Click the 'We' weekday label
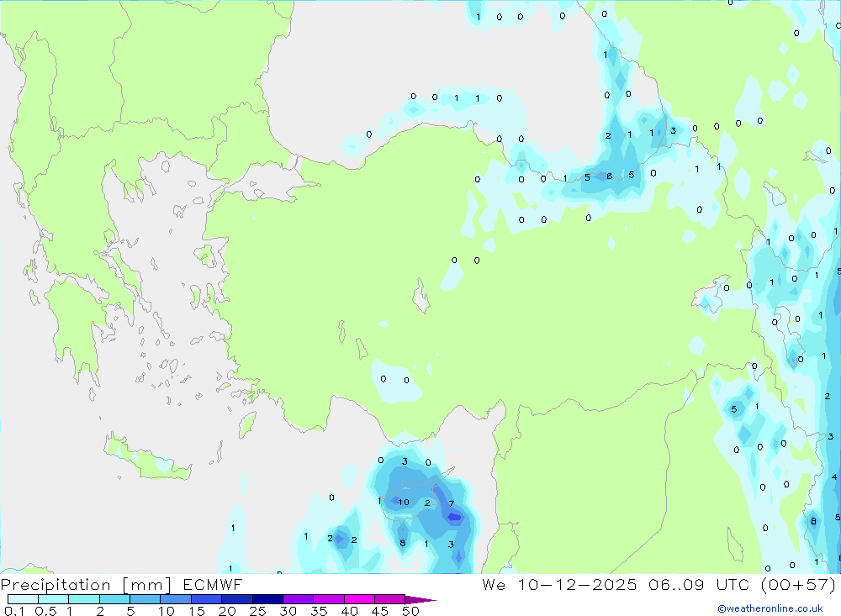The height and width of the screenshot is (616, 841). coord(494,584)
